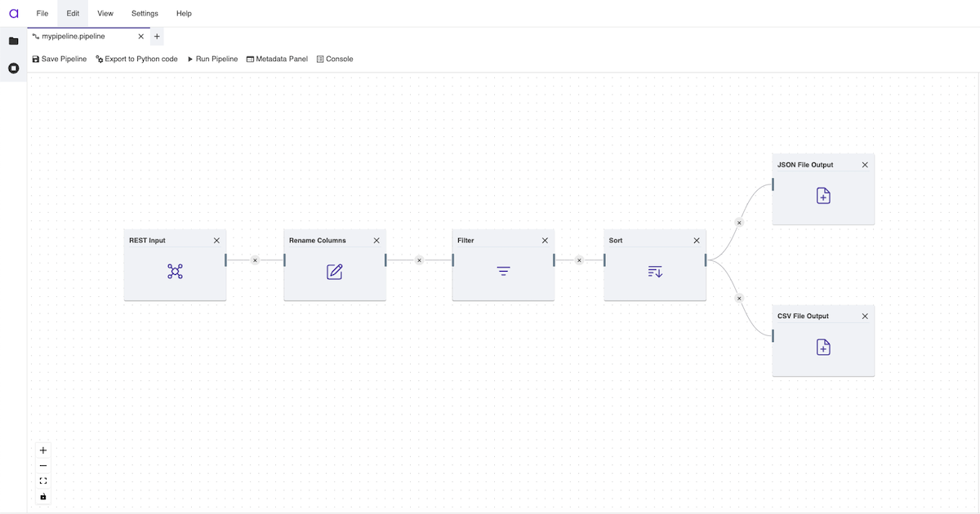Click the Sort node title
Viewport: 980px width, 514px height.
(x=616, y=241)
